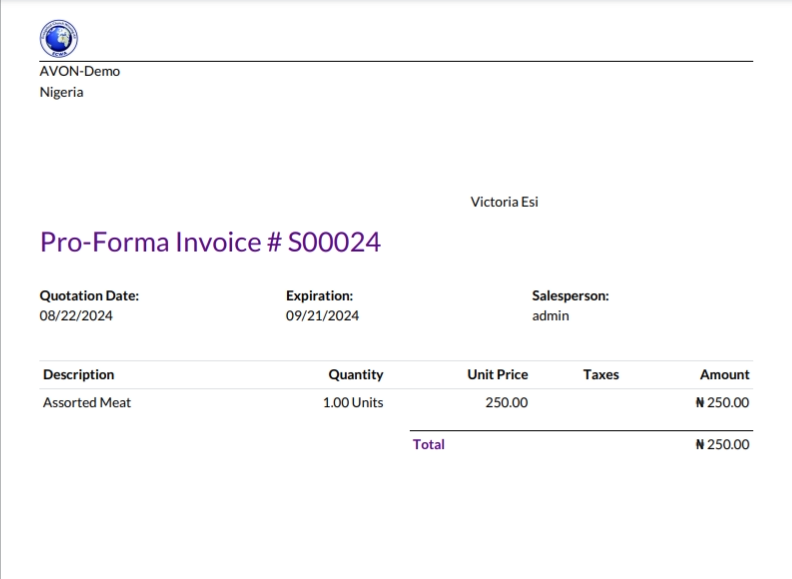The image size is (792, 579).
Task: Click the Expiration label
Action: tap(319, 296)
